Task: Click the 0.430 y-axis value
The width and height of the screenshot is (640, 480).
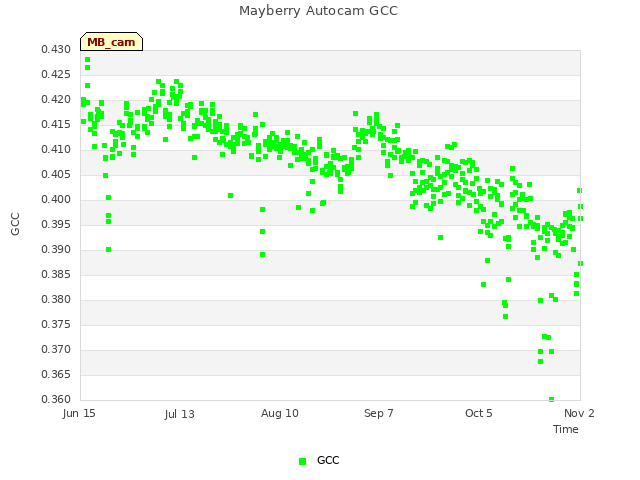Action: pyautogui.click(x=56, y=50)
